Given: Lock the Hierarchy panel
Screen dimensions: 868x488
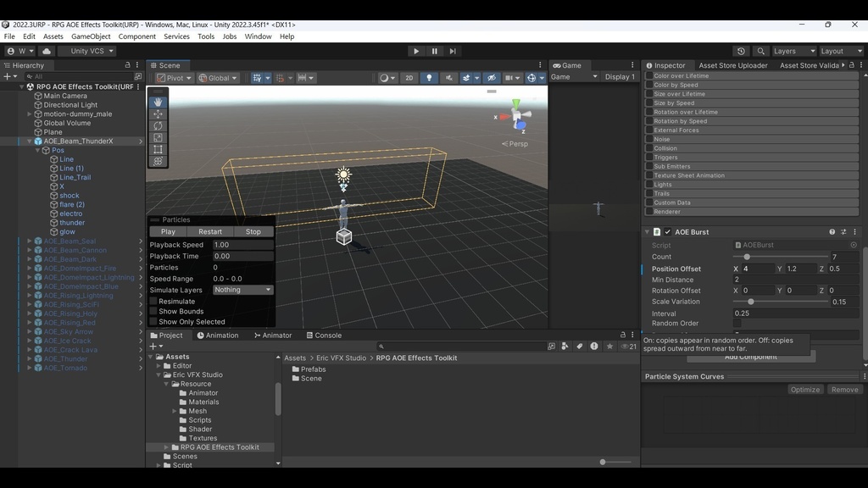Looking at the screenshot, I should (127, 65).
